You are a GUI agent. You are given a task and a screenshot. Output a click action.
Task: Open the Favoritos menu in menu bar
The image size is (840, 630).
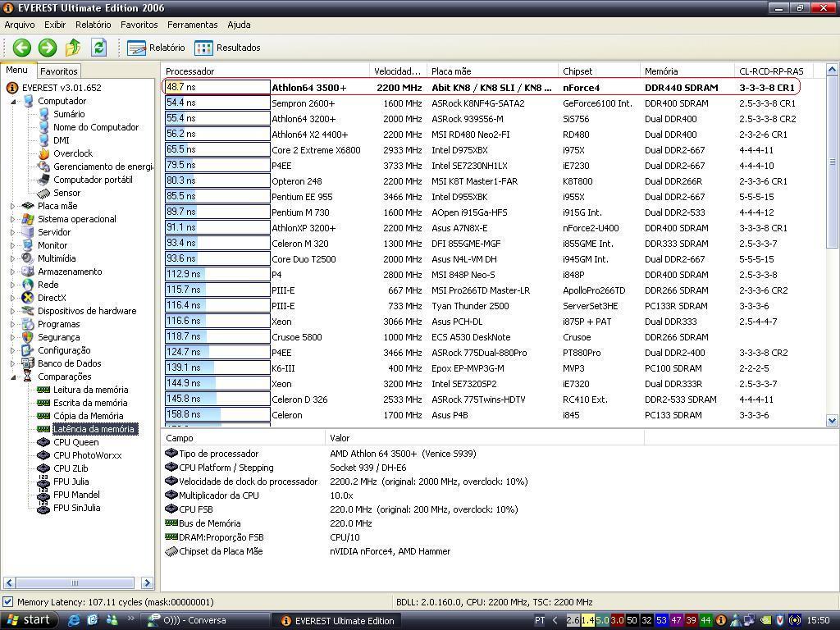139,25
